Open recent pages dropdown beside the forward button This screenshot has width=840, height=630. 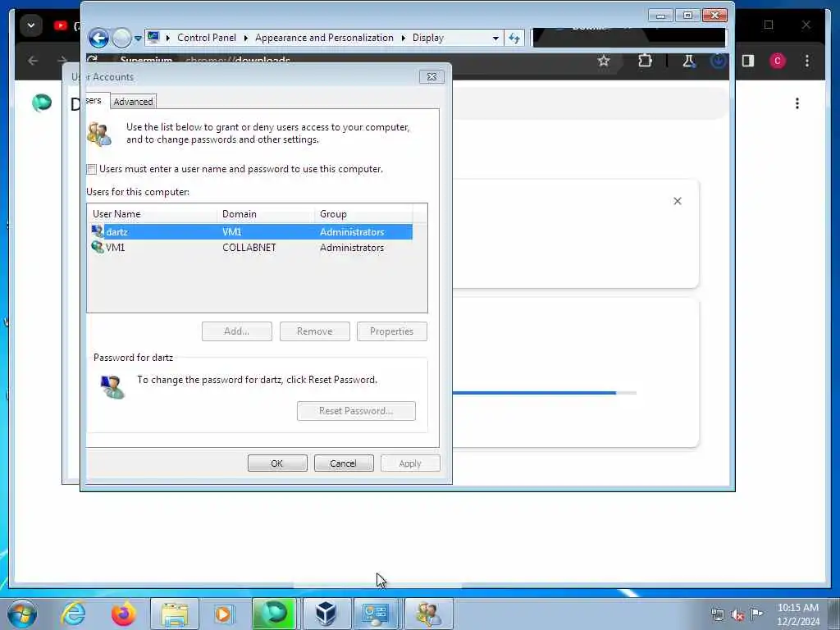138,39
